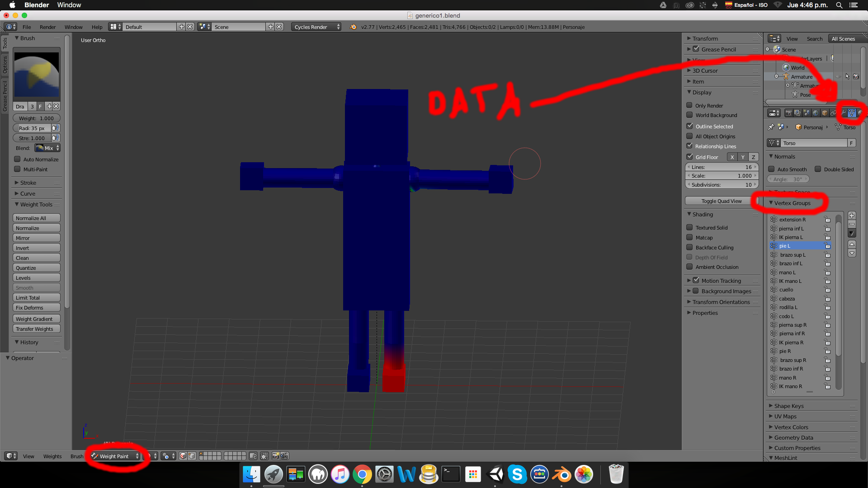Enable the Only Render checkbox
This screenshot has width=868, height=488.
click(689, 105)
